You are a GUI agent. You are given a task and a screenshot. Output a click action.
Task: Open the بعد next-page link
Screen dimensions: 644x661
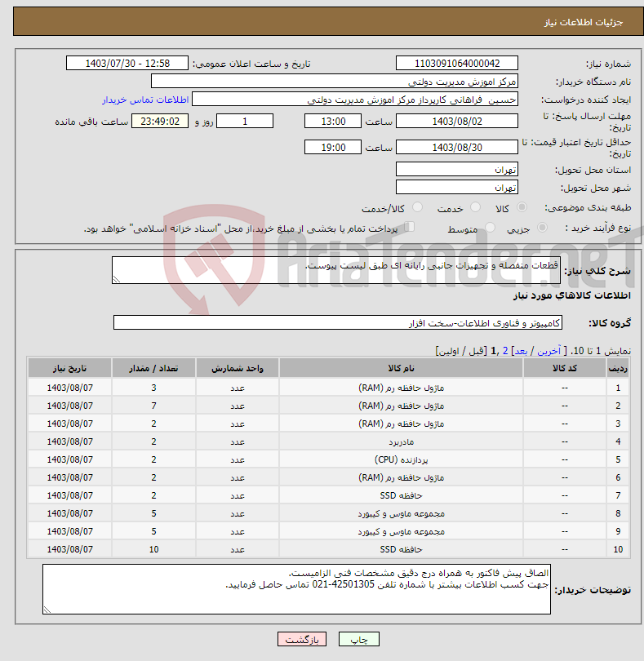(521, 351)
